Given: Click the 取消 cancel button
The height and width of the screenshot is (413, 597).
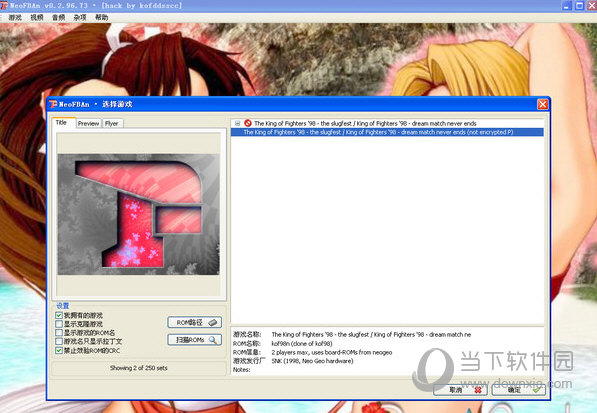Looking at the screenshot, I should pos(460,390).
